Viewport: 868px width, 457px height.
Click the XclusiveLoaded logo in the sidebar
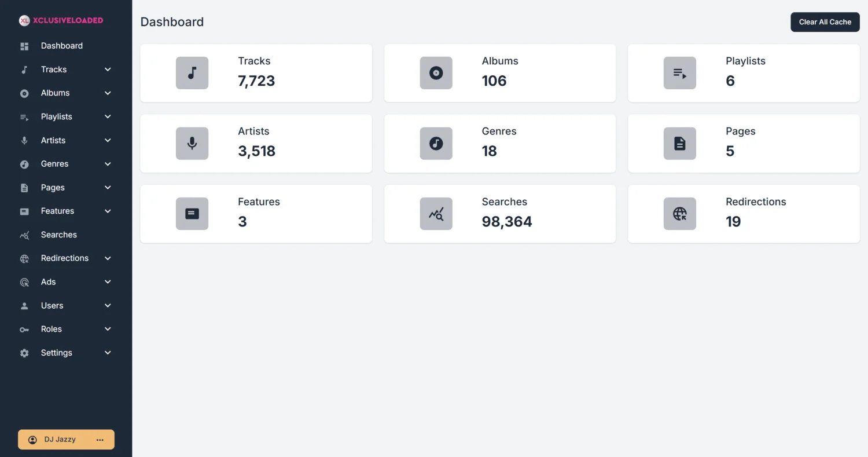61,20
